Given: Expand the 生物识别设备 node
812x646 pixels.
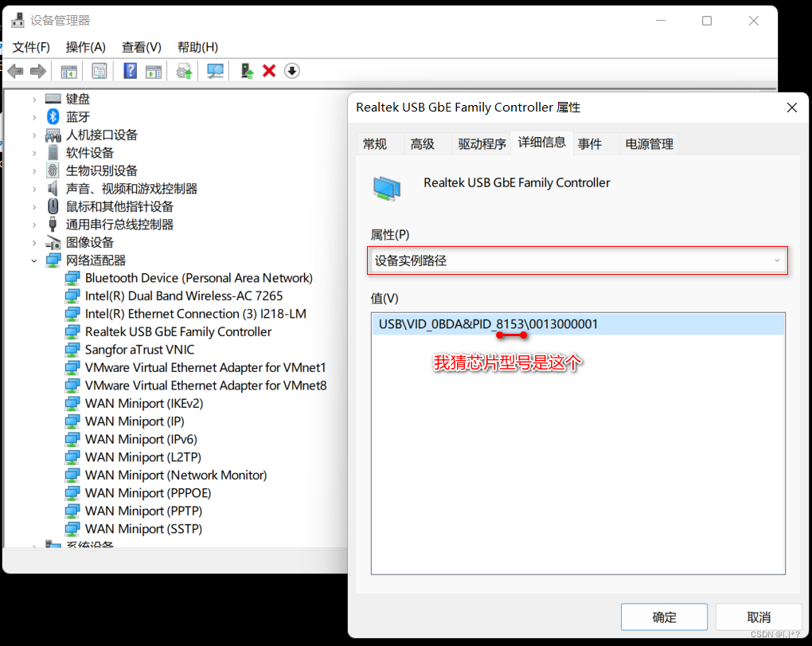Looking at the screenshot, I should [34, 171].
